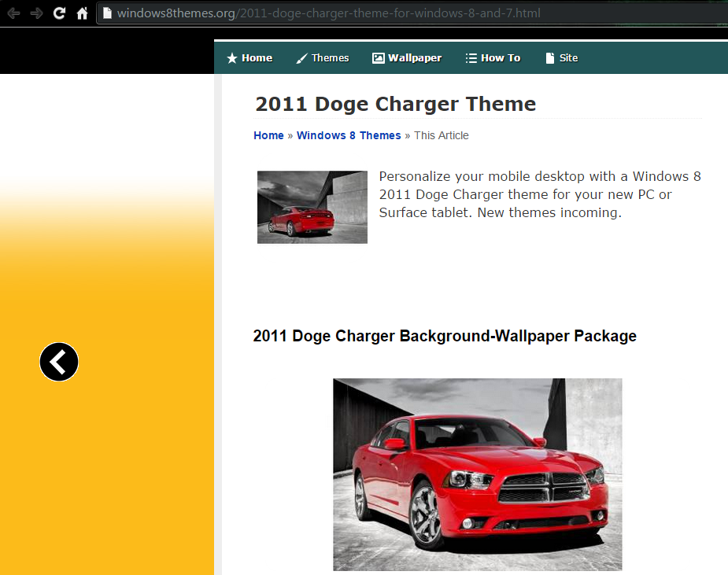Open the How To menu item
Viewport: 728px width, 575px height.
coord(493,58)
